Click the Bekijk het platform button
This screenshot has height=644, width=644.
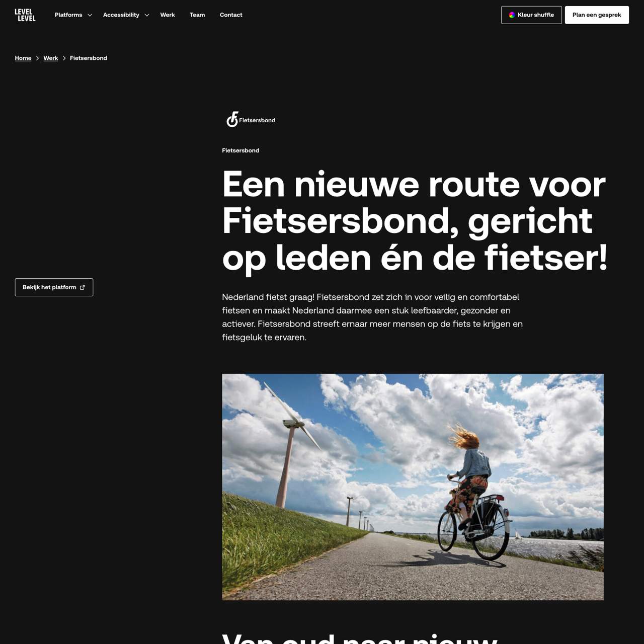[54, 287]
